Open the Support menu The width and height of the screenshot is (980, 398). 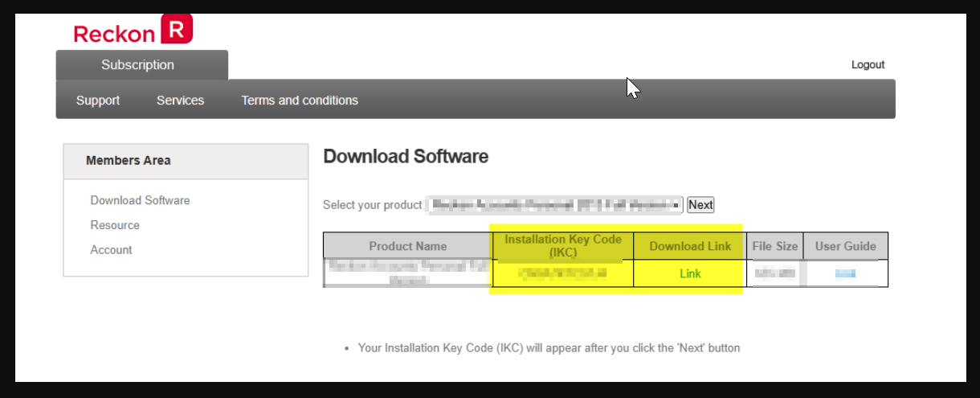[x=98, y=101]
